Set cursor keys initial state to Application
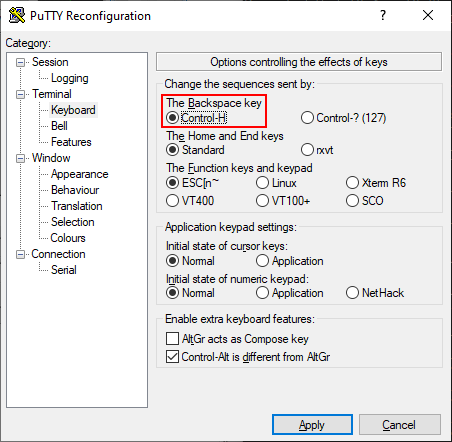This screenshot has height=442, width=452. point(290,261)
